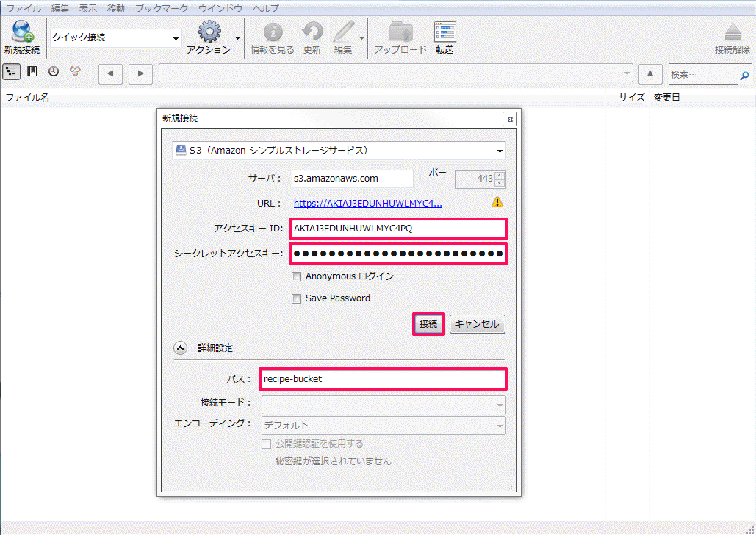
Task: Increase the port number stepper
Action: [x=500, y=176]
